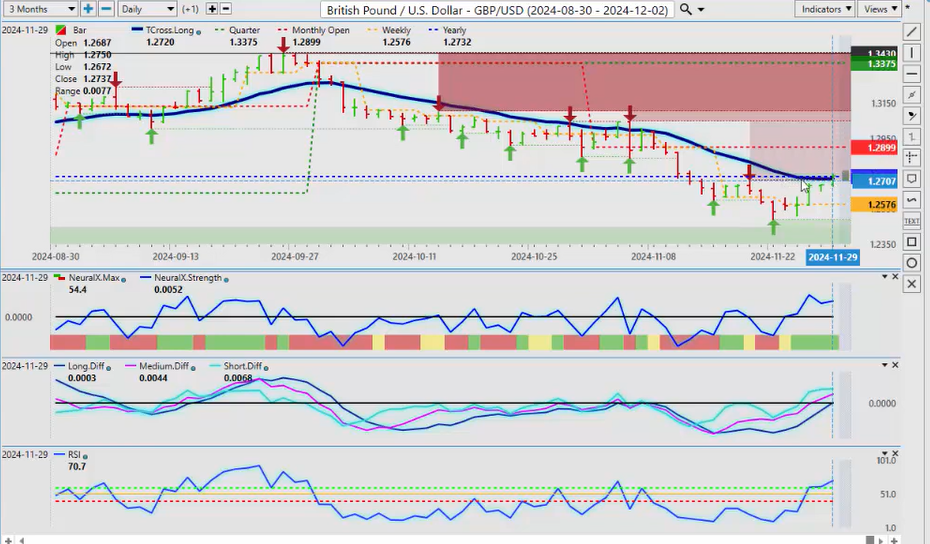The height and width of the screenshot is (544, 930).
Task: Open the NeuralX panel options arrow
Action: [884, 276]
